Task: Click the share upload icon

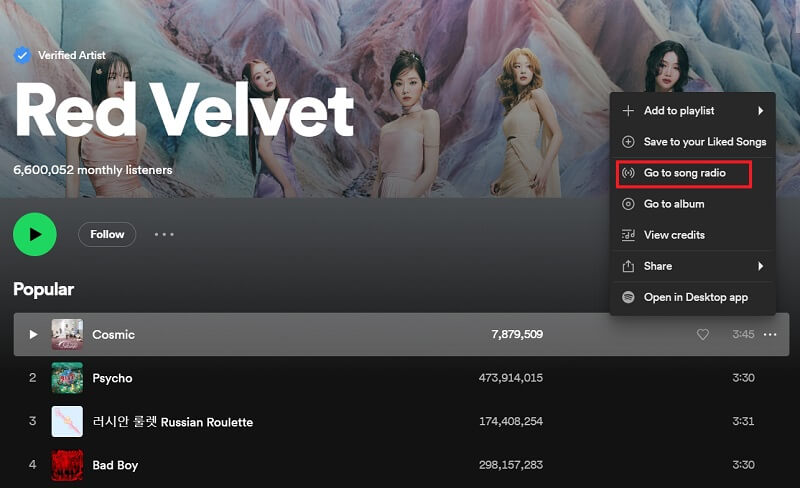Action: [628, 266]
